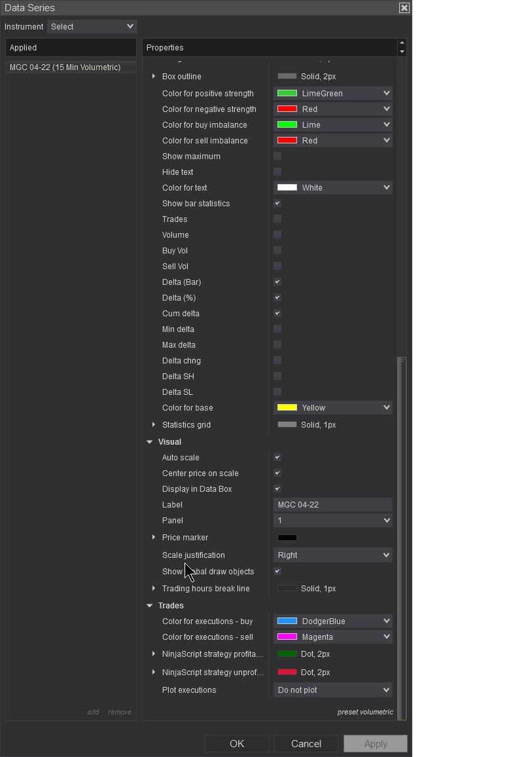The image size is (532, 757).
Task: Click the black Price marker swatch
Action: pos(287,538)
